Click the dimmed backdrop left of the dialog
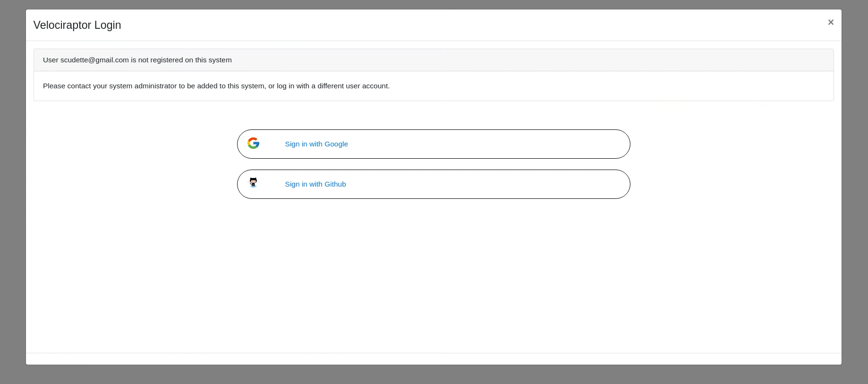The height and width of the screenshot is (384, 868). pyautogui.click(x=12, y=189)
